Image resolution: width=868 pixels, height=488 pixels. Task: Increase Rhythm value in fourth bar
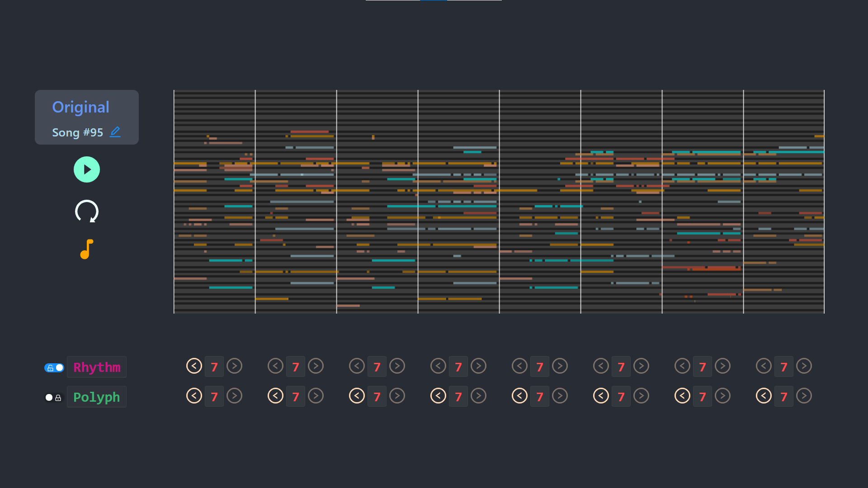[478, 366]
